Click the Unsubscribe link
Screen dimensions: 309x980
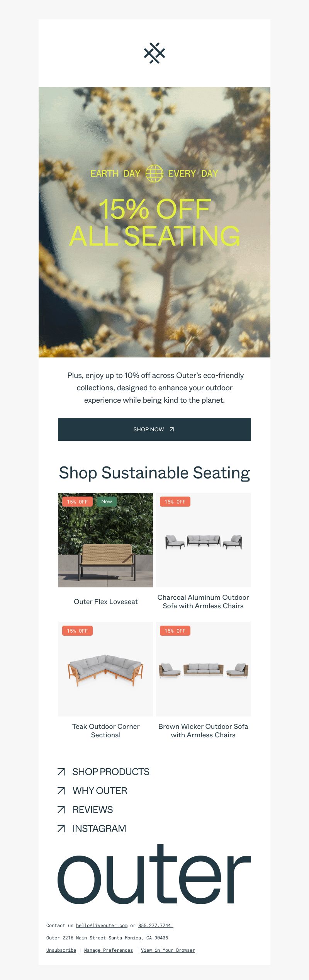coord(61,950)
